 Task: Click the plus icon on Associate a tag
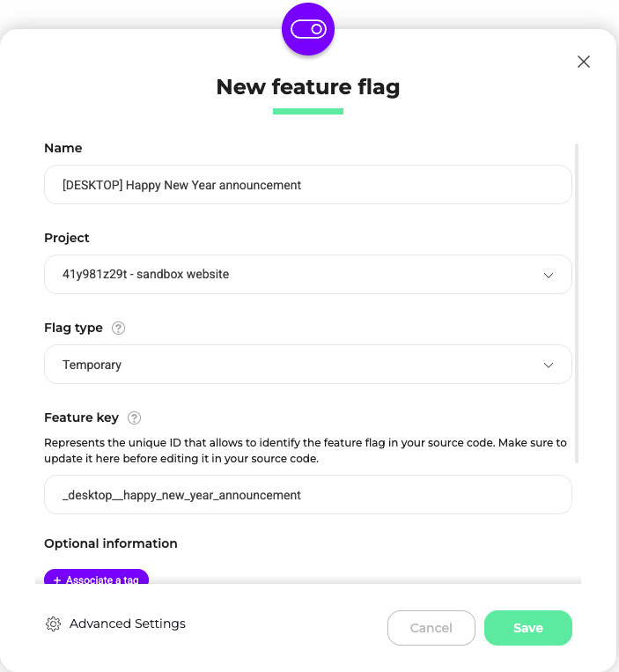click(x=57, y=580)
